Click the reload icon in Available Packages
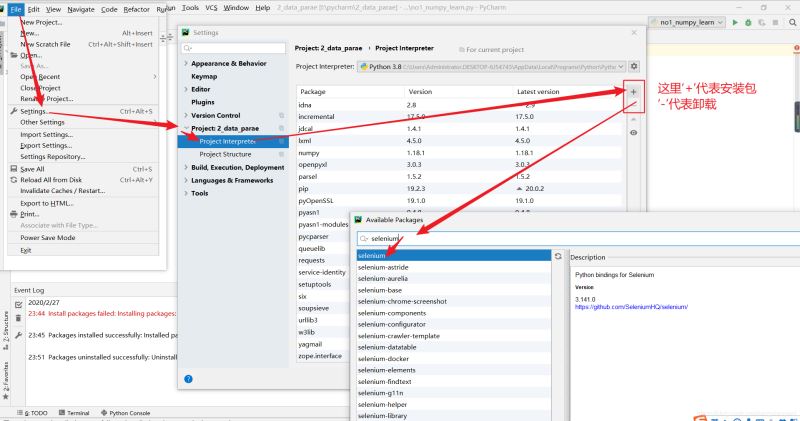 [x=558, y=257]
